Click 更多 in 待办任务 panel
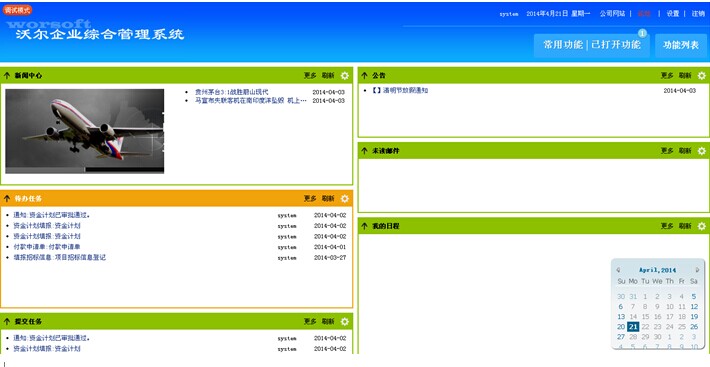Viewport: 710px width, 367px height. click(x=310, y=199)
